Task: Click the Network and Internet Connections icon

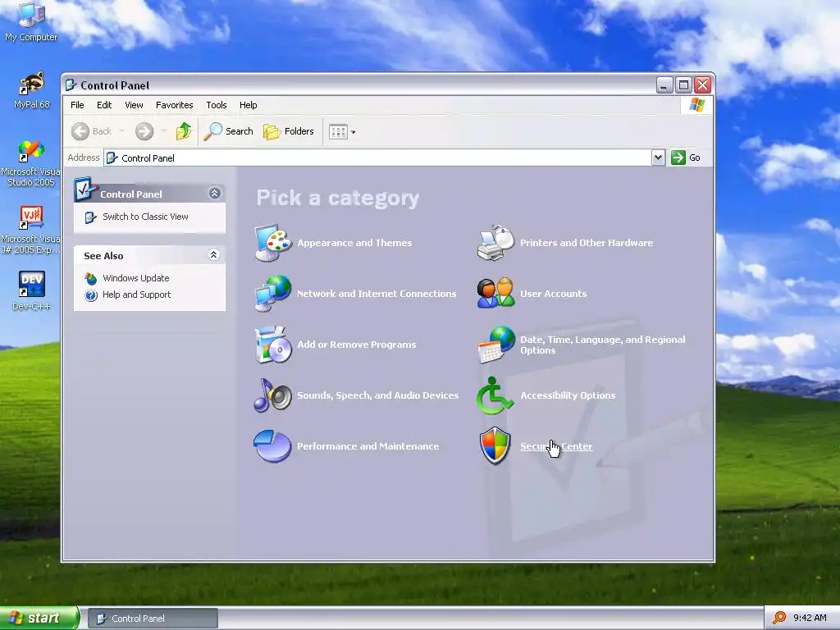Action: 272,294
